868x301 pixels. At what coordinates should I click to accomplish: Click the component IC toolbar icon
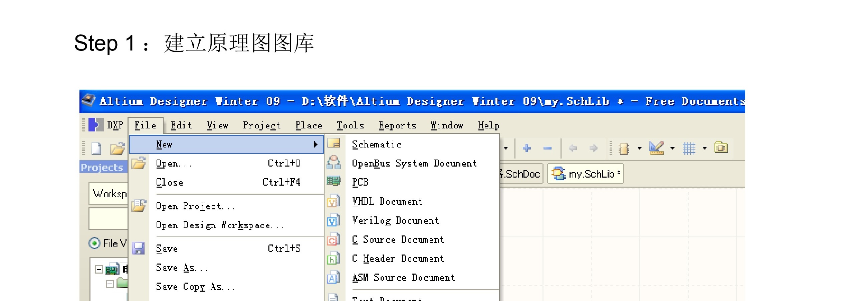(x=624, y=148)
